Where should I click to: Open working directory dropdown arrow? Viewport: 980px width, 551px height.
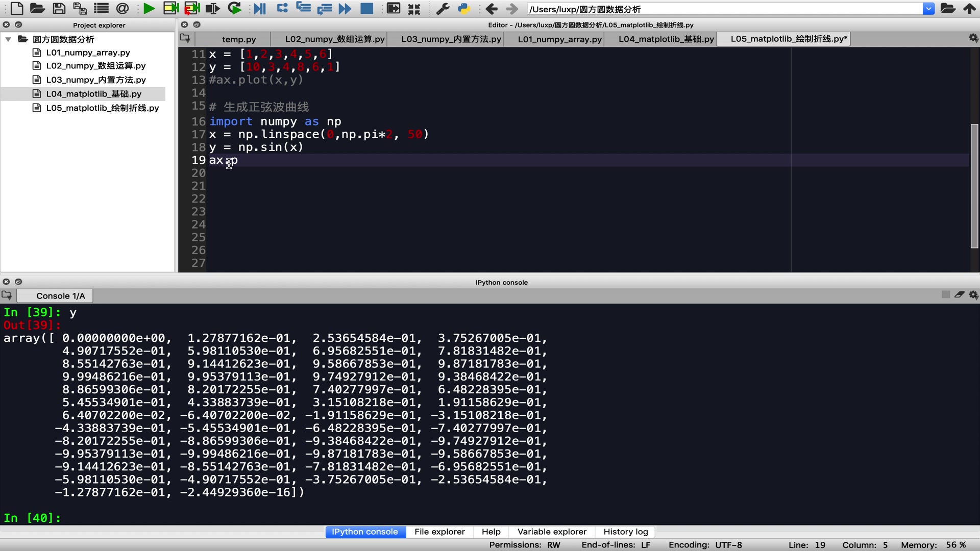click(928, 9)
